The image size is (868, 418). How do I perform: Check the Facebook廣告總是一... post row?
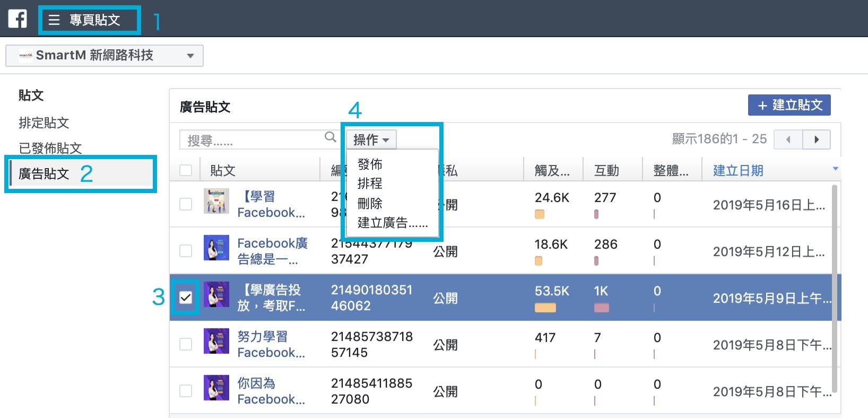(x=186, y=251)
